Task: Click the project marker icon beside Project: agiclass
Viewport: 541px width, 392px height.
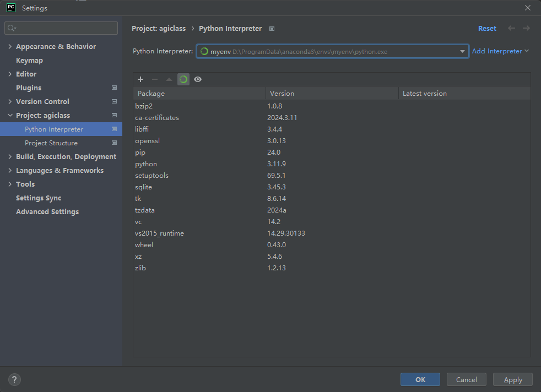Action: pyautogui.click(x=114, y=115)
